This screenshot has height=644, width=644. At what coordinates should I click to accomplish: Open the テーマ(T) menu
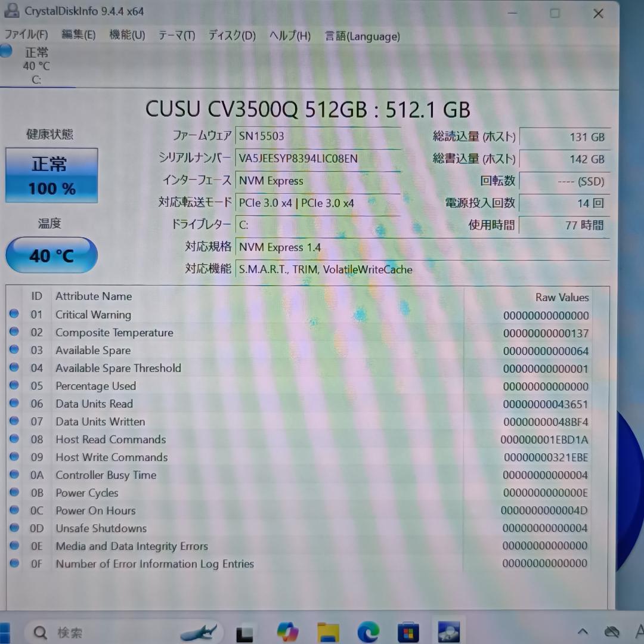click(177, 36)
